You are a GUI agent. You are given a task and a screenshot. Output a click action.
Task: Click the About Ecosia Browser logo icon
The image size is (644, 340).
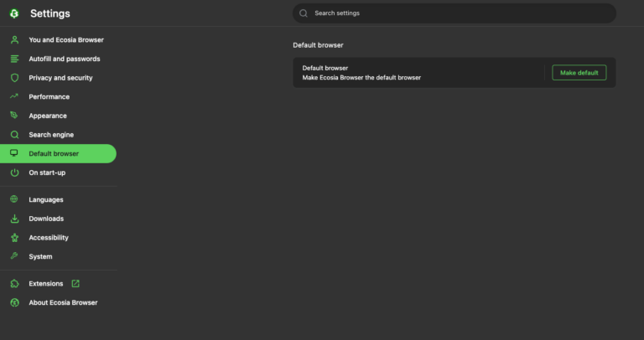(x=14, y=302)
